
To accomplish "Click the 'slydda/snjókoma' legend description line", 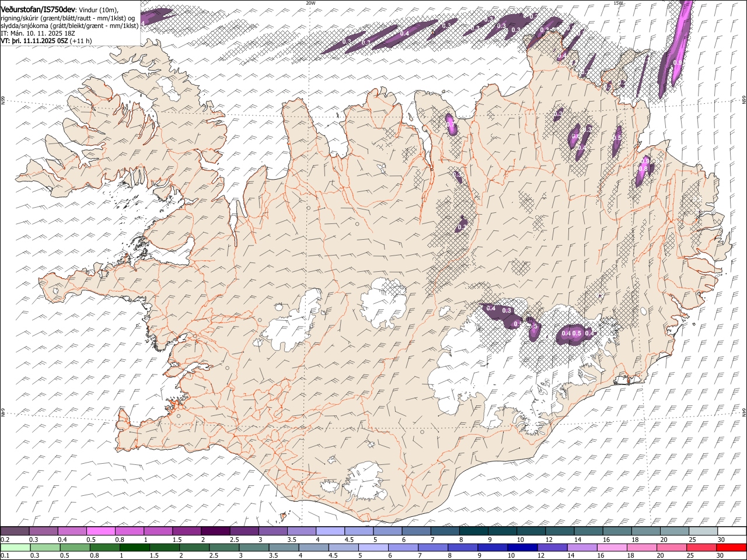I will (x=69, y=26).
